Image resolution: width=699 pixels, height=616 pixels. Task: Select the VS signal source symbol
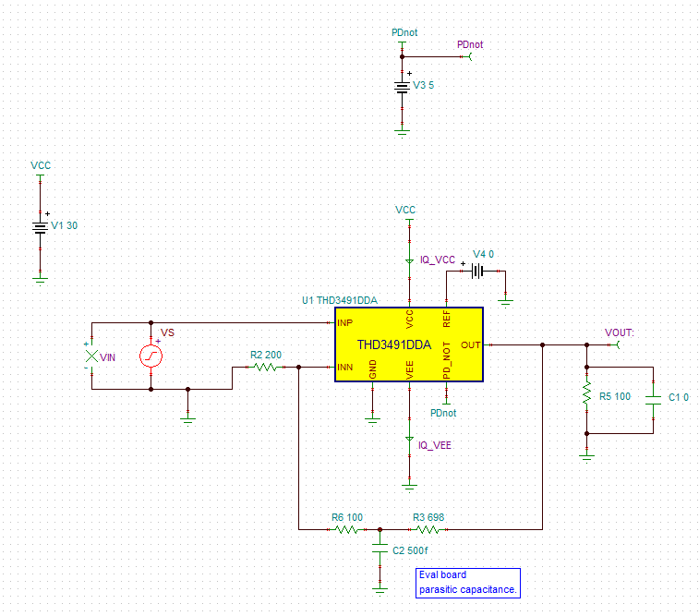(151, 356)
